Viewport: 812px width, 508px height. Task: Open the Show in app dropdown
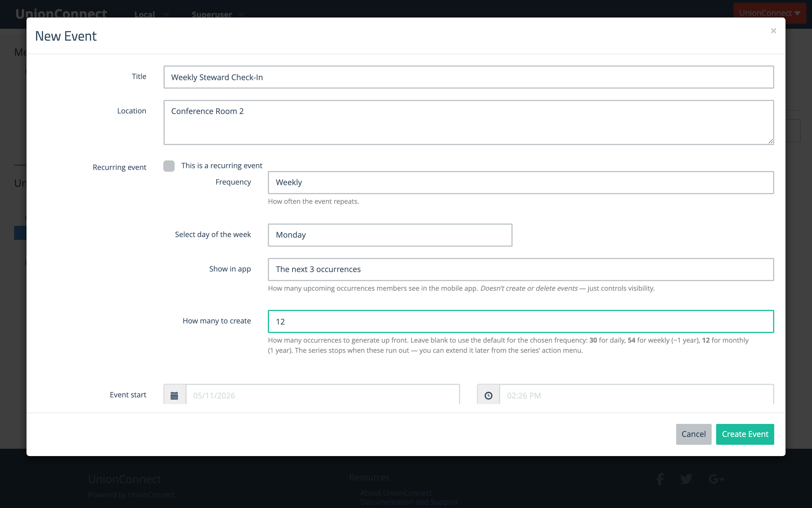521,269
